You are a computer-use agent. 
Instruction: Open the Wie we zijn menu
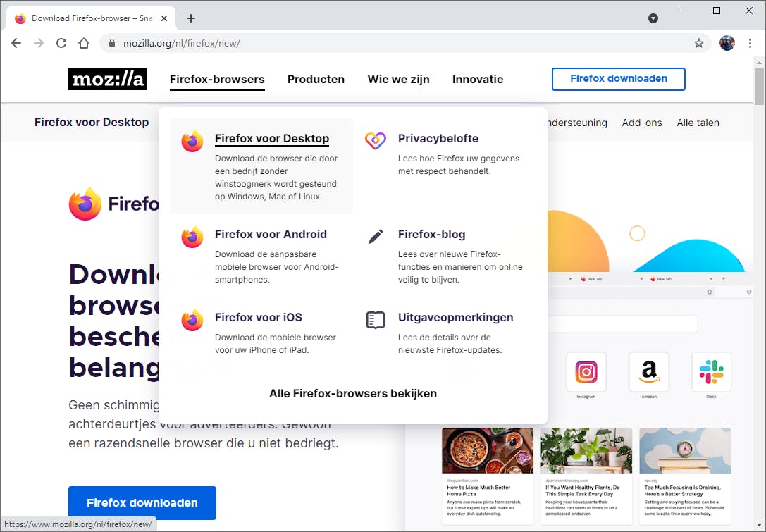[x=398, y=79]
